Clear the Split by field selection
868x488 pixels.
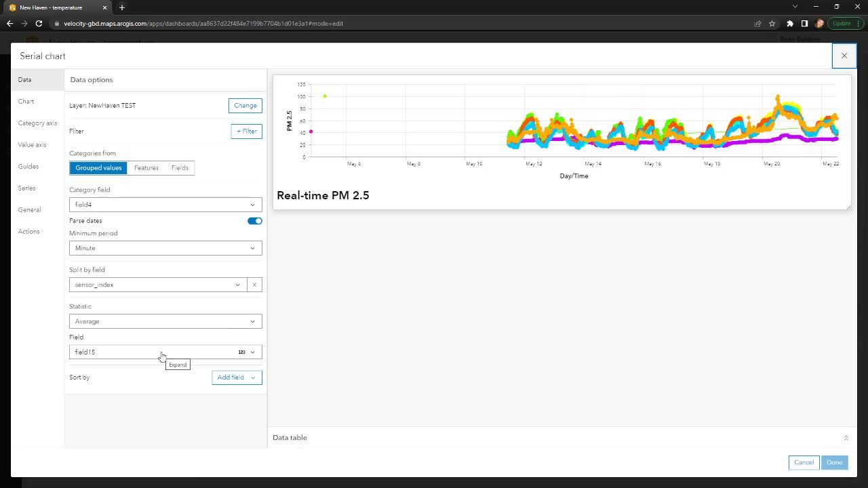(x=254, y=285)
